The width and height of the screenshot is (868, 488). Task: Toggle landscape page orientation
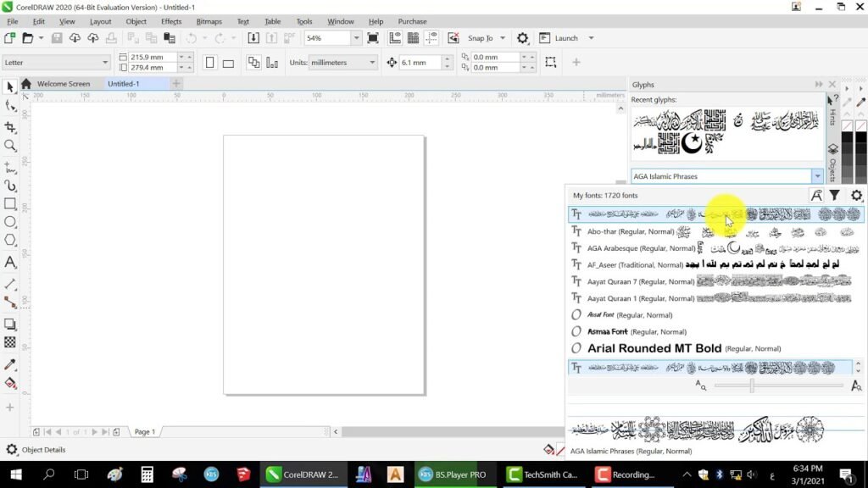[228, 63]
